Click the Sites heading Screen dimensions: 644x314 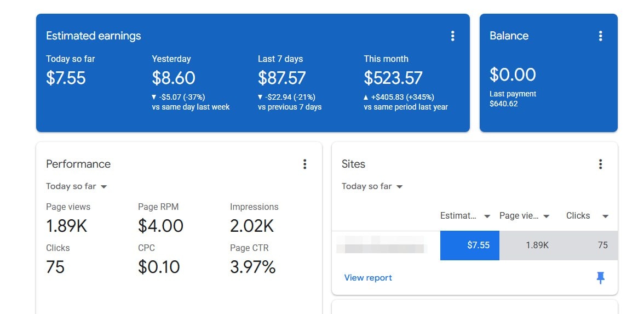coord(353,164)
